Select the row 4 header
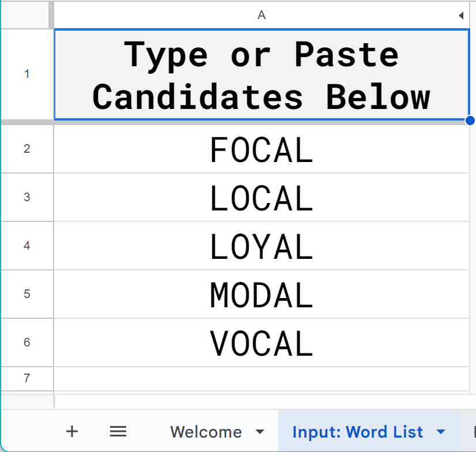The width and height of the screenshot is (476, 452). click(27, 246)
